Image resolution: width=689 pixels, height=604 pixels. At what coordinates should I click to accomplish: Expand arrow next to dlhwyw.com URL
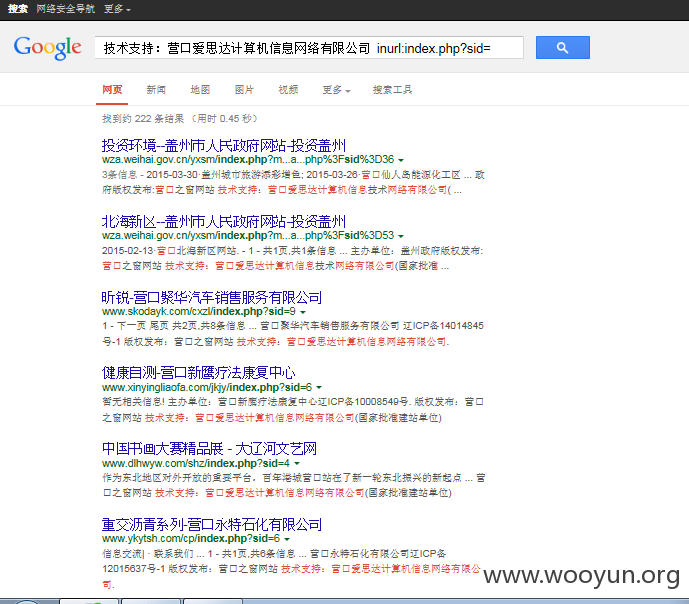click(x=297, y=464)
